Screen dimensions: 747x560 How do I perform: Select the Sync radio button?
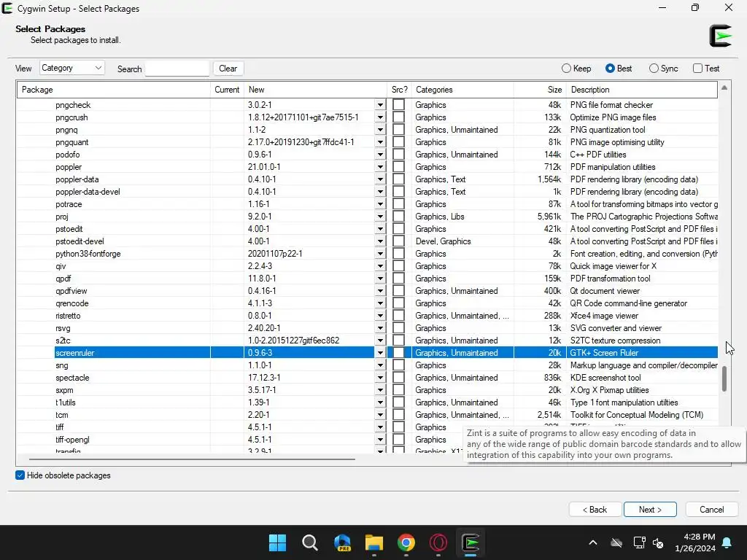(654, 68)
